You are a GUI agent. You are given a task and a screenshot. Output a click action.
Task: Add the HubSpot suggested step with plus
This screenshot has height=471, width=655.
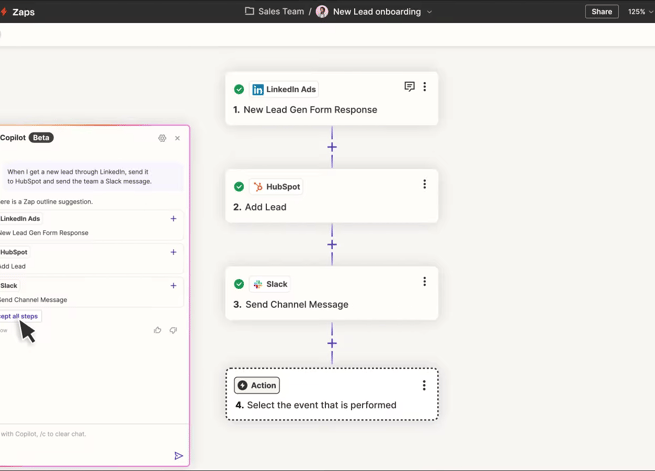173,252
